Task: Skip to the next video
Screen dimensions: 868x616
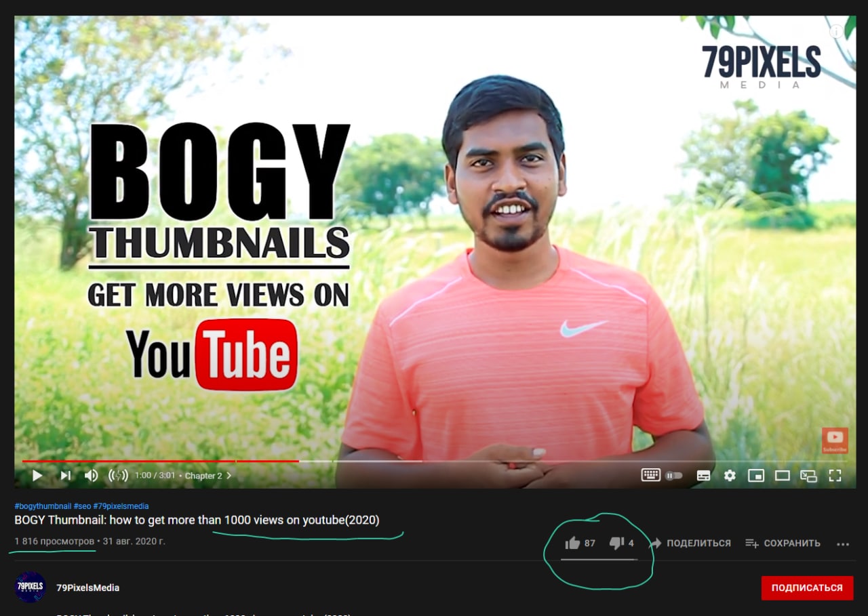Action: coord(65,476)
